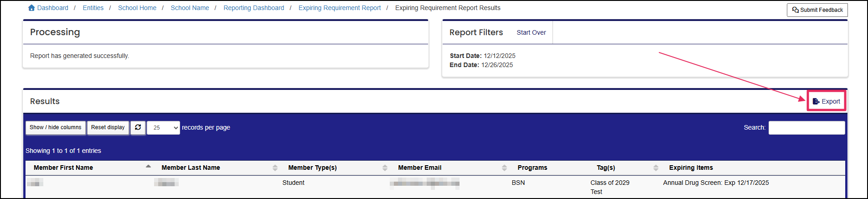Image resolution: width=868 pixels, height=199 pixels.
Task: Open the records per page dropdown
Action: tap(163, 128)
